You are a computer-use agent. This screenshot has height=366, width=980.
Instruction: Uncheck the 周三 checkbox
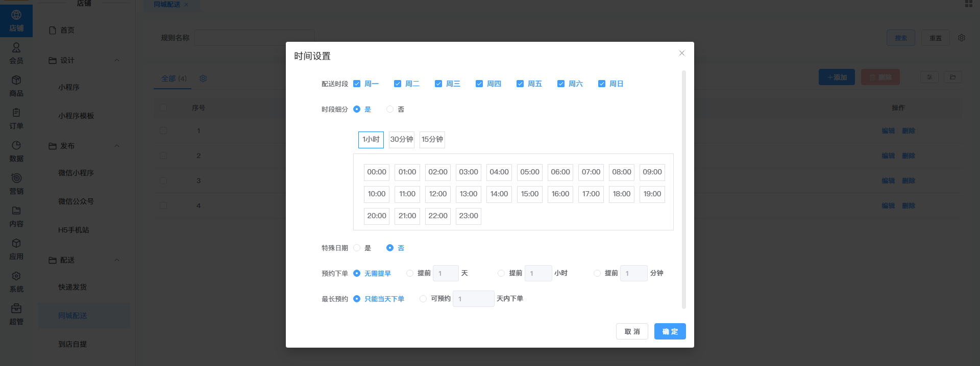tap(438, 84)
